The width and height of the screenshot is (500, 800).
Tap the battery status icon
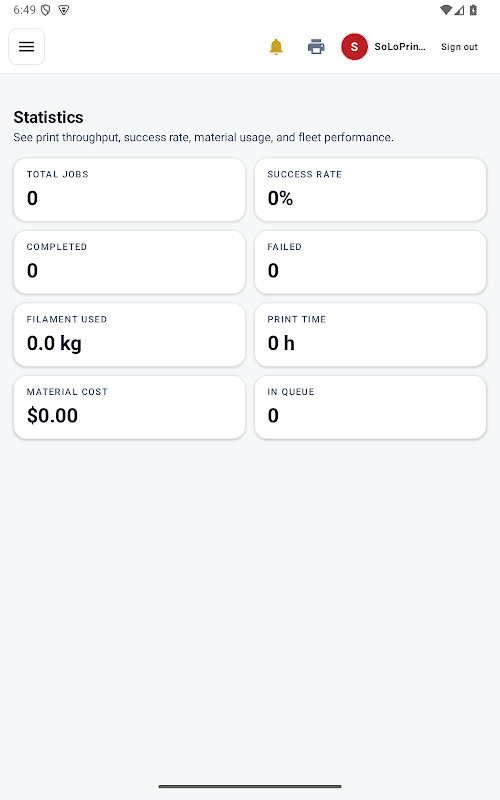pos(473,10)
